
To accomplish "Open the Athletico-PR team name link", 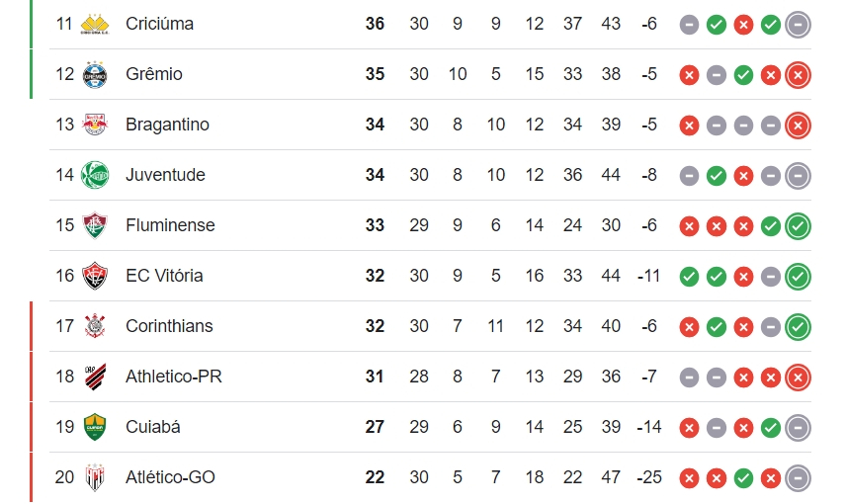I will (x=173, y=377).
